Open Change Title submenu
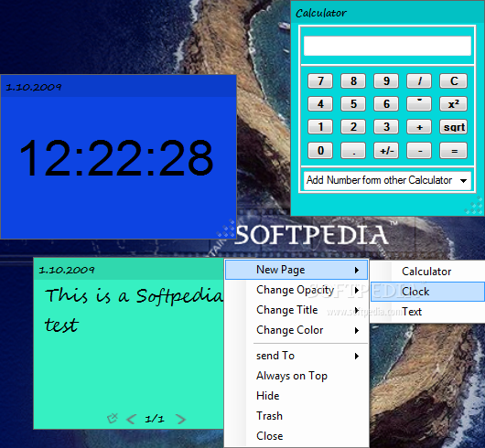 tap(296, 310)
